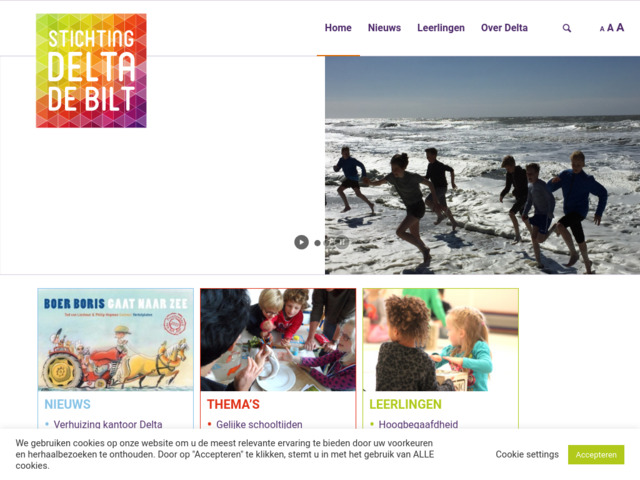Viewport: 640px width, 480px height.
Task: Click the Boer Boris book cover thumbnail
Action: click(x=116, y=340)
